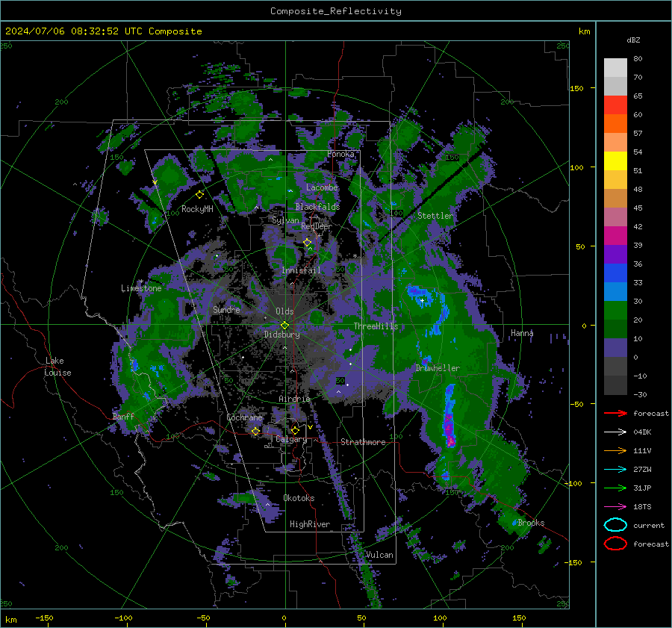This screenshot has height=628, width=672.
Task: Click the slate purple 10-0 dBZ swatch
Action: (x=615, y=348)
